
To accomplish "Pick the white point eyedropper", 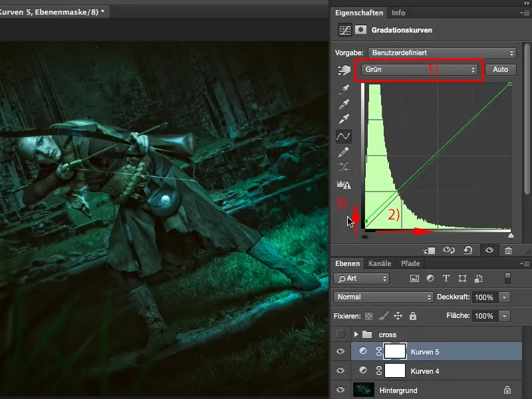I will (x=344, y=119).
